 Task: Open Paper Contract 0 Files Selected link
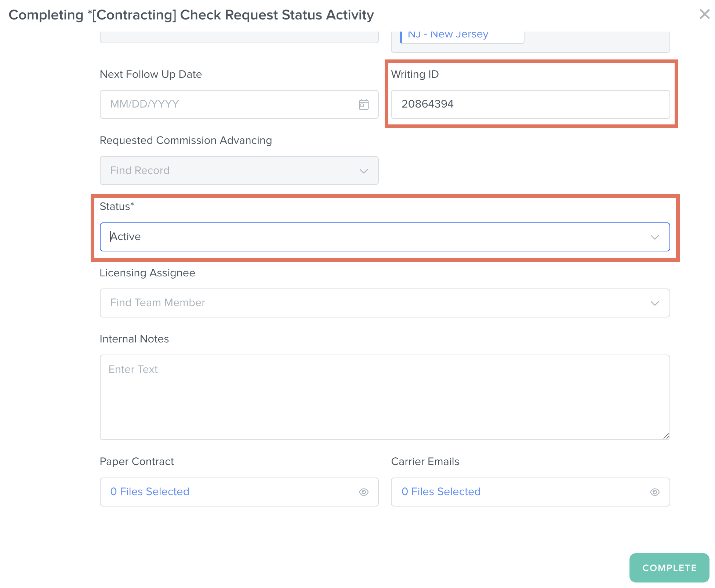point(150,491)
